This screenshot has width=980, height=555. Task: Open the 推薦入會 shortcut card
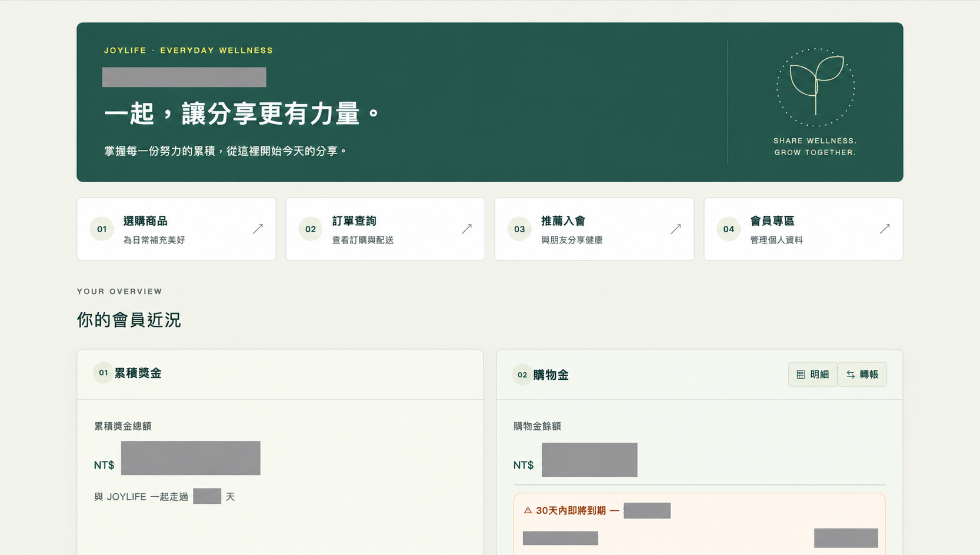click(x=594, y=229)
